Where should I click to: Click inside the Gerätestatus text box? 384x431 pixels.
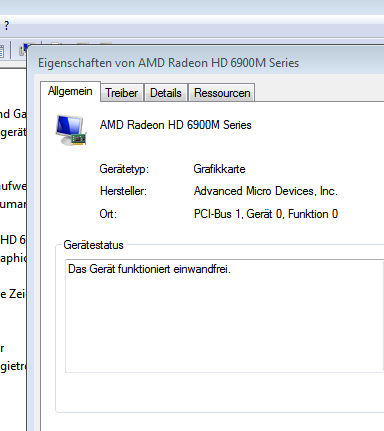point(225,316)
